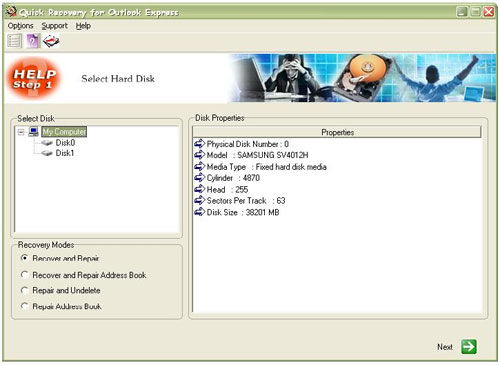Click arrow icon beside Physical Disk Number
Screen dimensions: 500x365
(199, 144)
